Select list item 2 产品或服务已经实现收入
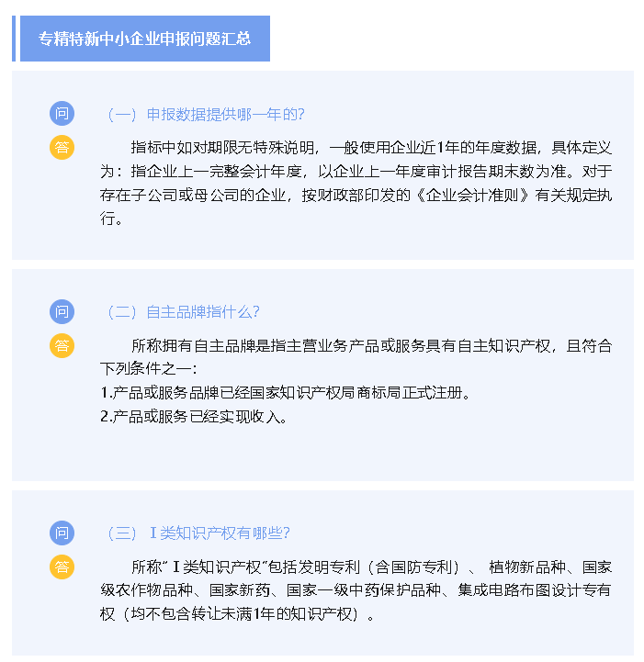This screenshot has height=662, width=644. coord(194,417)
